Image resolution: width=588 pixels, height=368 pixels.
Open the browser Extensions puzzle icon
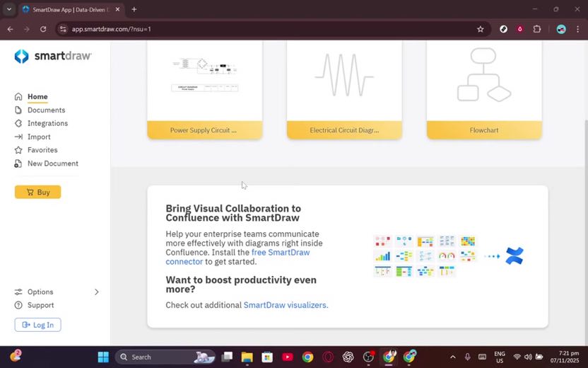tap(537, 29)
